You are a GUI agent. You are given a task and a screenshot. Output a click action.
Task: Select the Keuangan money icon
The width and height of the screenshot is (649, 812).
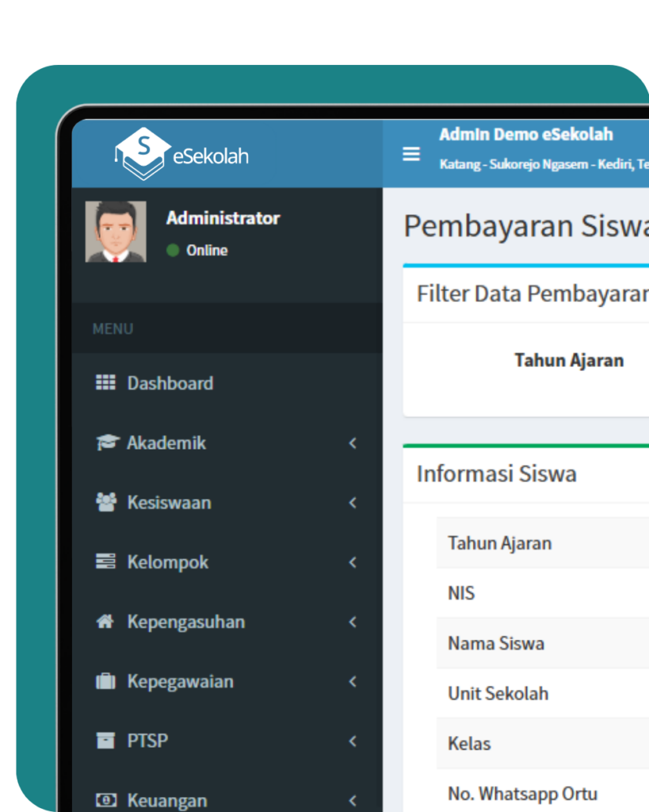coord(108,799)
